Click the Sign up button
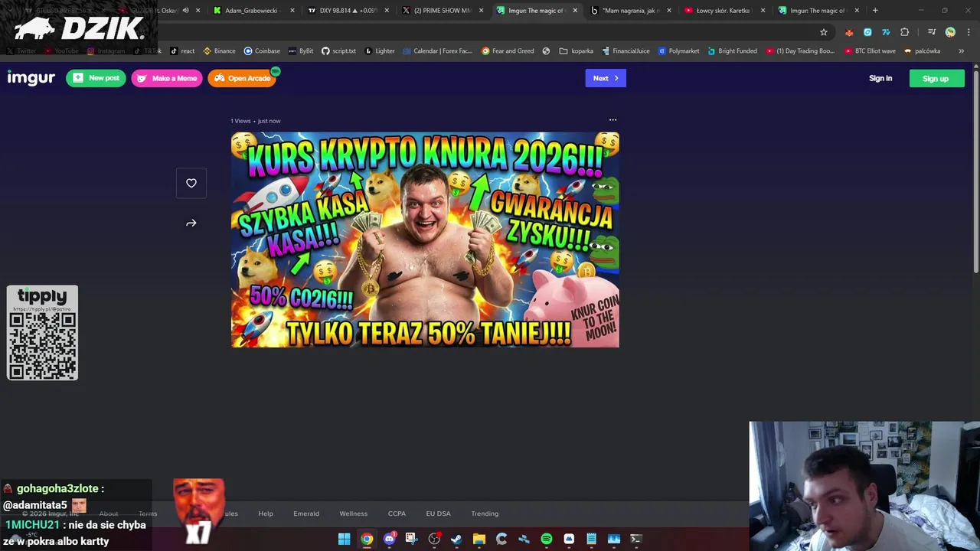Image resolution: width=980 pixels, height=551 pixels. [x=936, y=78]
